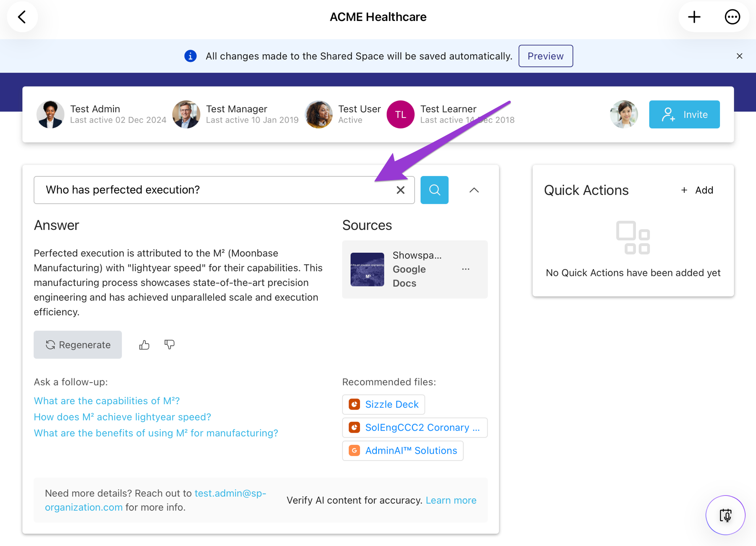Screen dimensions: 756x546
Task: Click the TL Test Learner avatar
Action: (400, 114)
